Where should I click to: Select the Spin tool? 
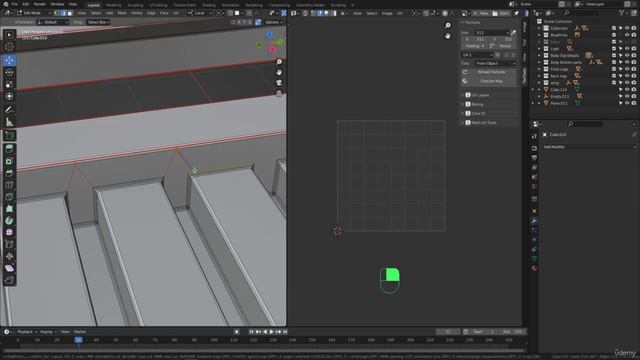[9, 220]
